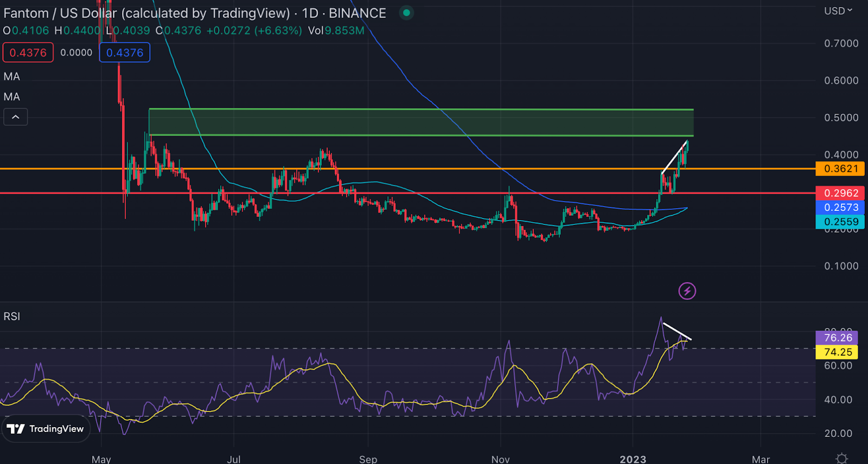Click the May label on time axis
Viewport: 868px width, 464px height.
coord(101,459)
